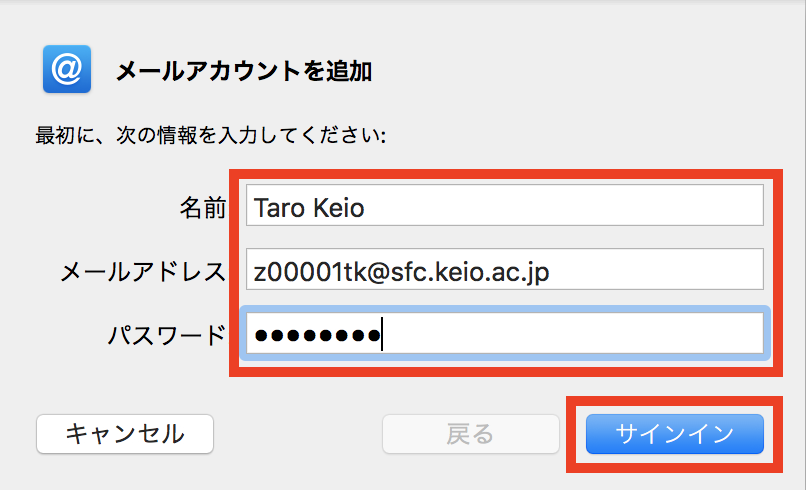Click empty space at right of email field
This screenshot has width=806, height=490.
coord(660,270)
